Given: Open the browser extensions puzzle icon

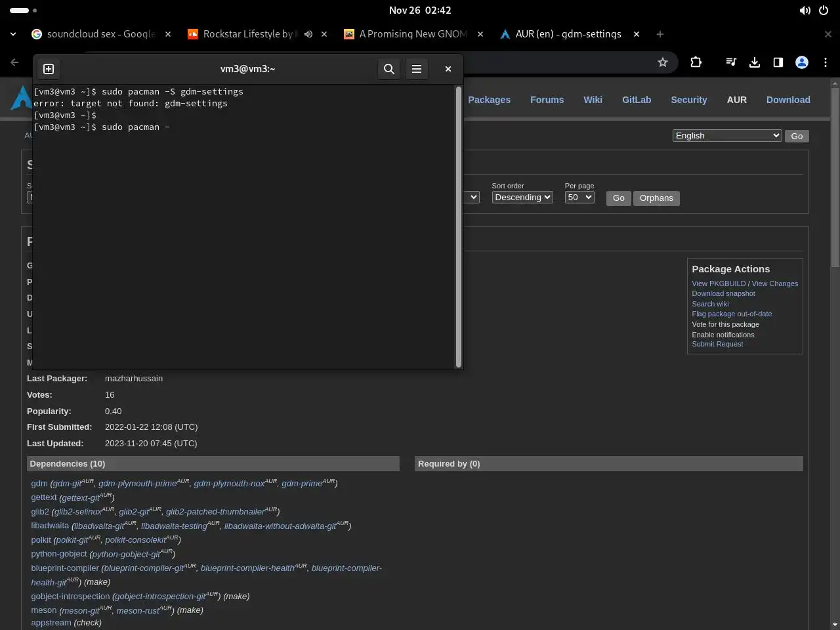Looking at the screenshot, I should pyautogui.click(x=696, y=62).
